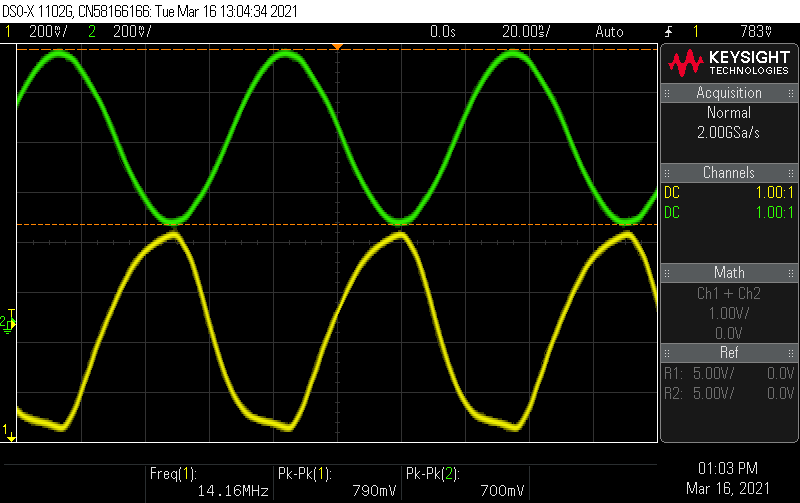The height and width of the screenshot is (503, 800).
Task: Open the 20.00ns/ timebase setting
Action: pos(528,32)
